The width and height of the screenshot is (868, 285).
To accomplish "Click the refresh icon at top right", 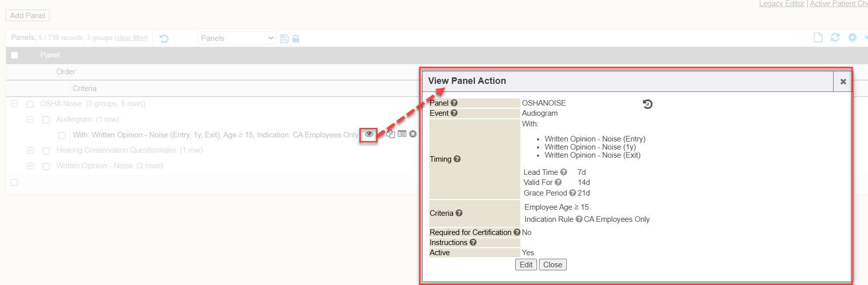I will point(835,37).
